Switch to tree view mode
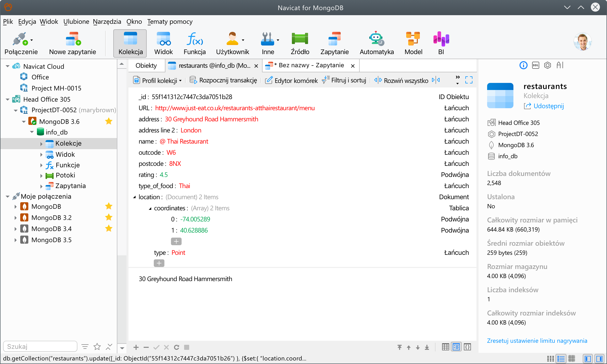The image size is (607, 364). pos(456,347)
